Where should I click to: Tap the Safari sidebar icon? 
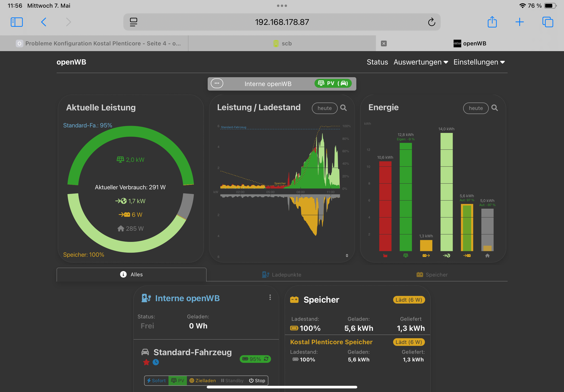(17, 22)
